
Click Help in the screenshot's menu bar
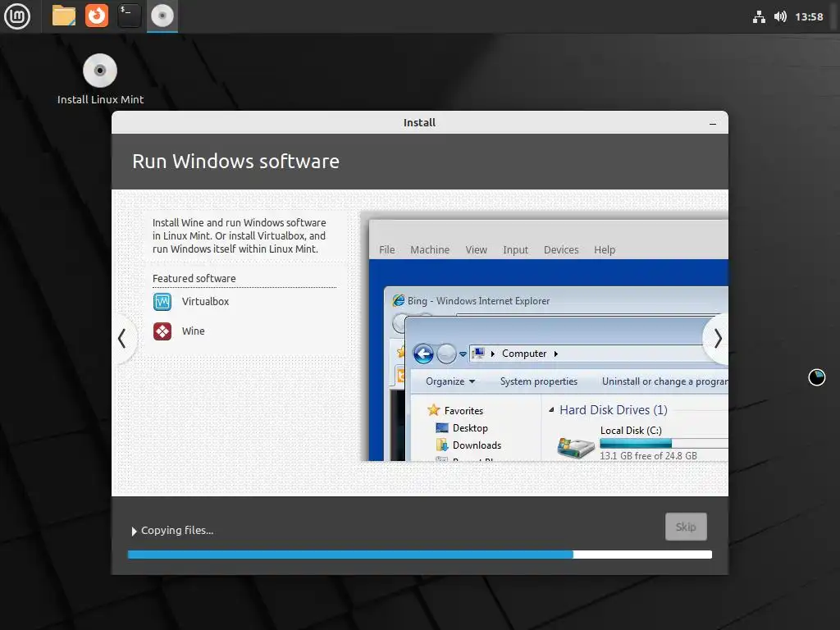(x=605, y=249)
